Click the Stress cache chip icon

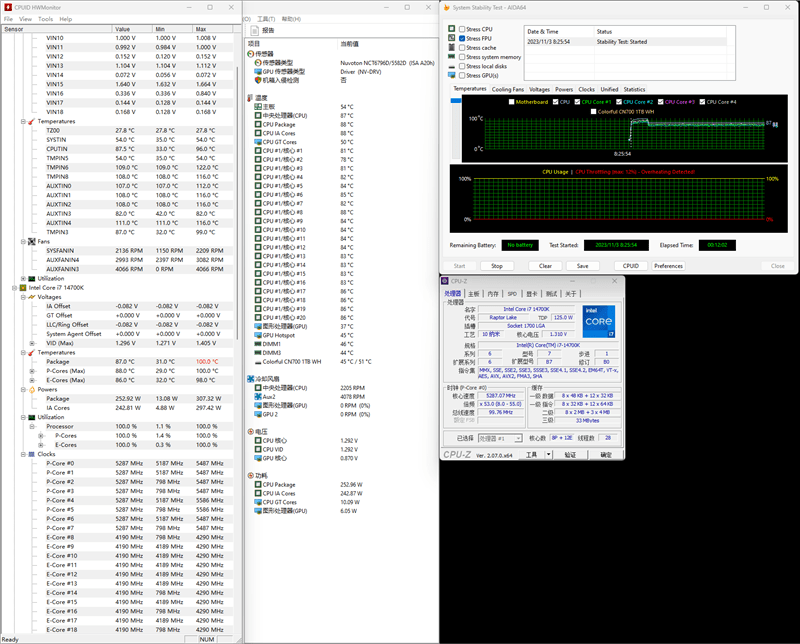[x=452, y=47]
